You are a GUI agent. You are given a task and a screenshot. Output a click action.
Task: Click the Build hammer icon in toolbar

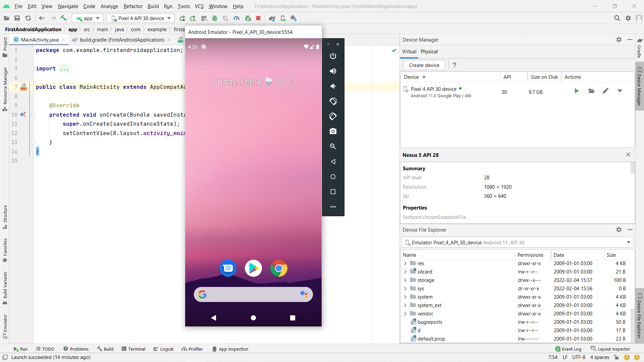63,18
